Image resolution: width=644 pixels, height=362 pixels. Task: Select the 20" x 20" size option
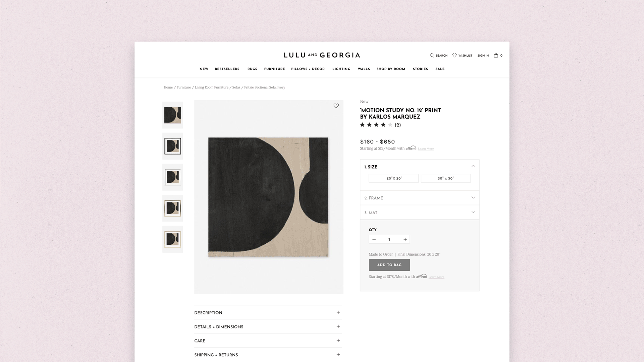(394, 178)
